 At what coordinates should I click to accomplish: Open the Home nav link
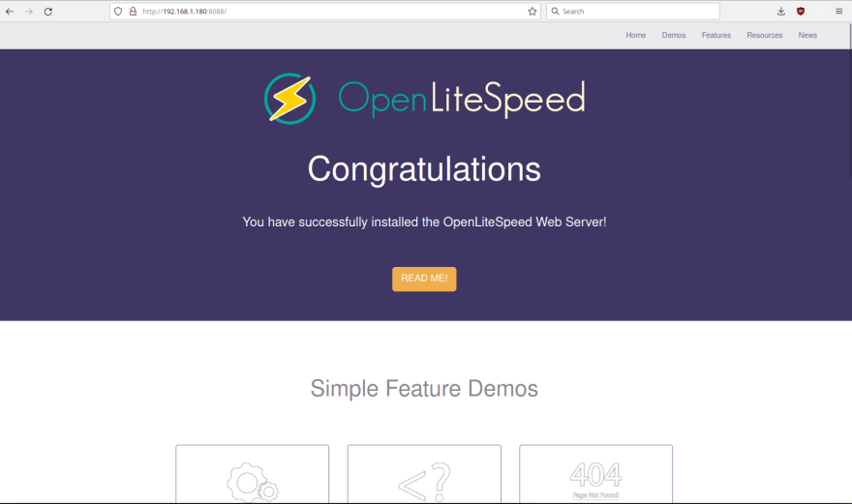[x=636, y=35]
